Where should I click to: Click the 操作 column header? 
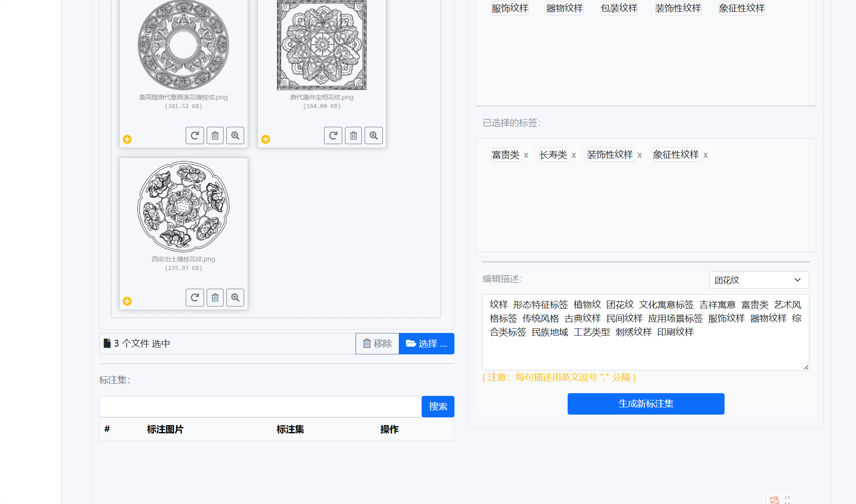pos(389,429)
